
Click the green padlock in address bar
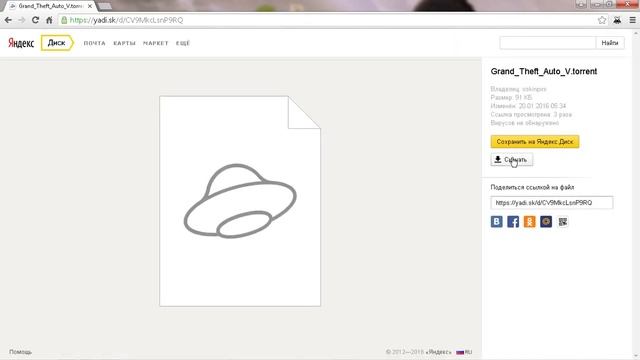coord(64,20)
